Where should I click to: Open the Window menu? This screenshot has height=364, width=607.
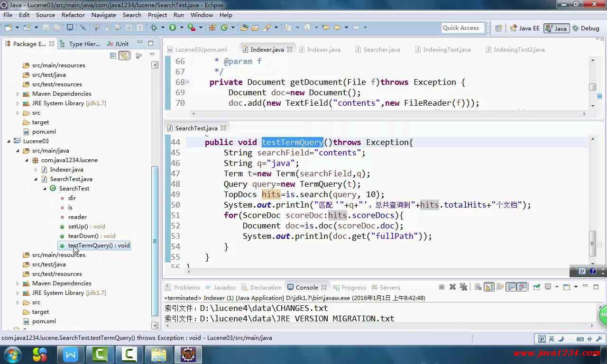point(202,15)
